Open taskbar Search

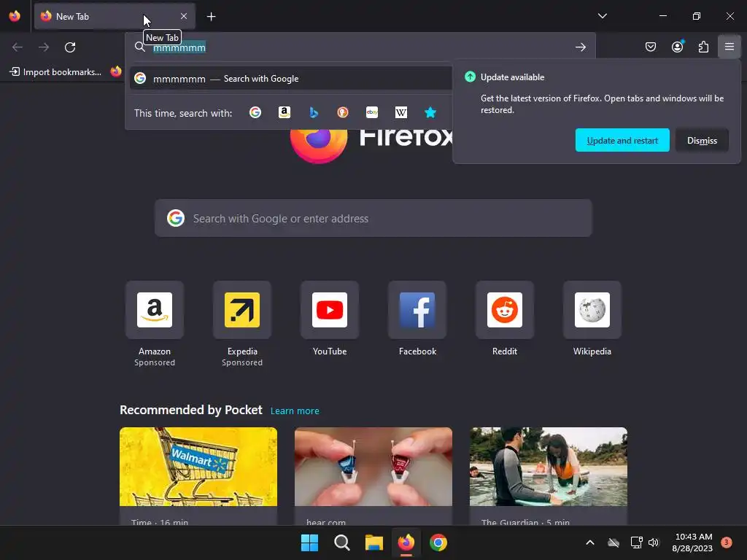click(342, 542)
